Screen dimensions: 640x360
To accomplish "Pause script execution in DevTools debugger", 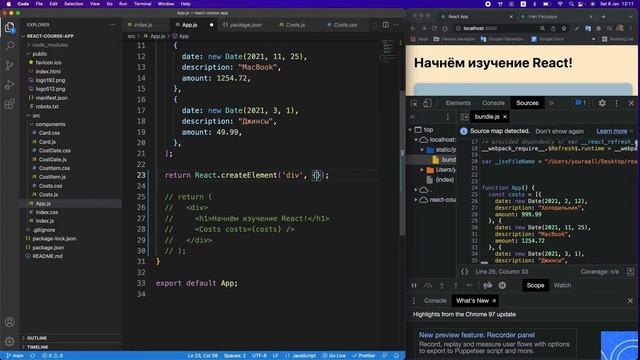I will click(x=414, y=285).
